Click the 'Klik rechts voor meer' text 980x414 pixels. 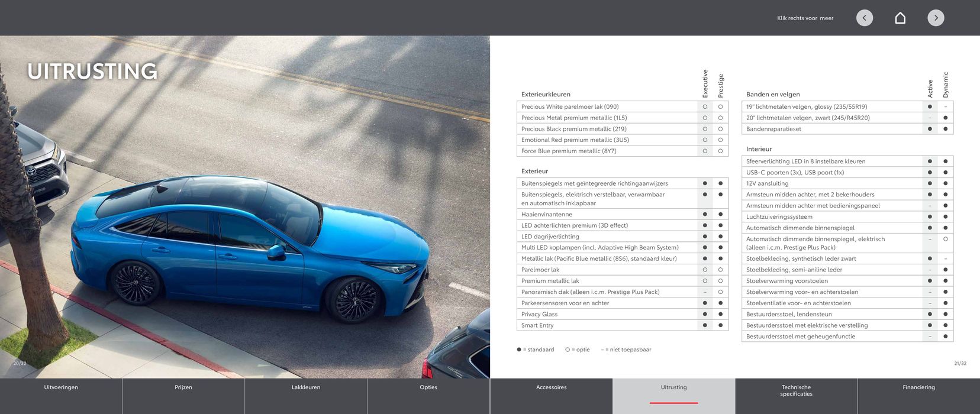[805, 18]
